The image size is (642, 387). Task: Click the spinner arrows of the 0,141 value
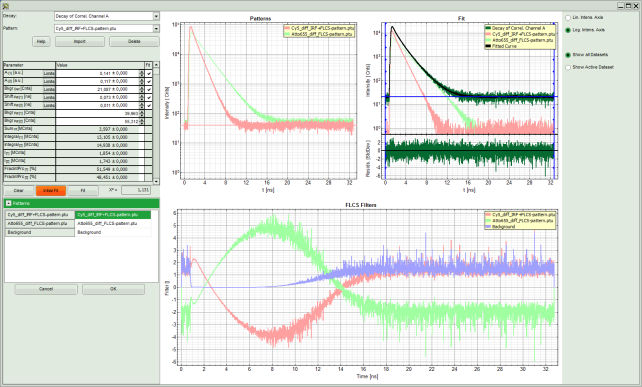pos(142,73)
